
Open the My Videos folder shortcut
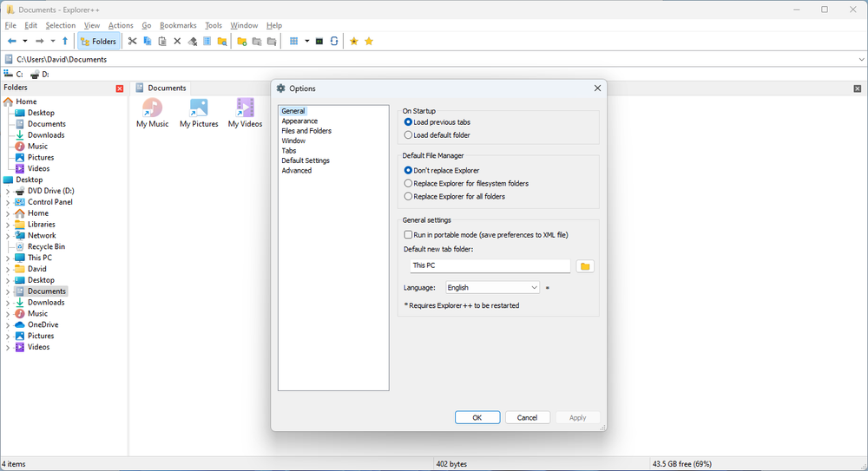246,113
